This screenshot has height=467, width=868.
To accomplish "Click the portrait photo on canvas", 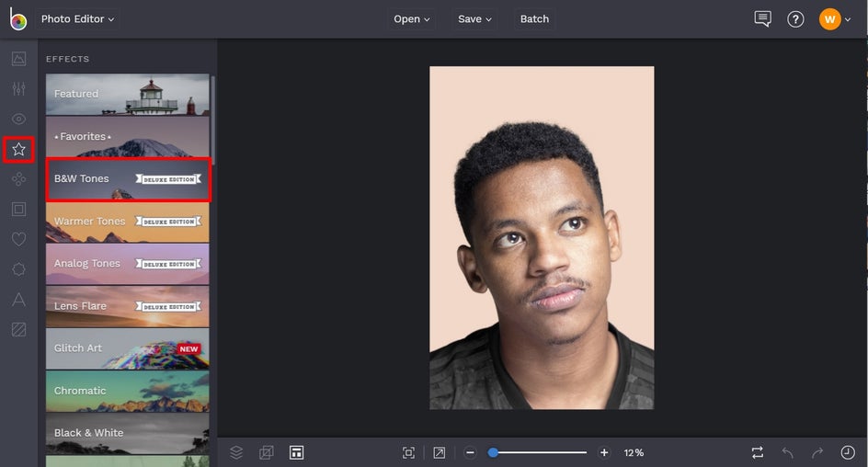I will [x=542, y=238].
